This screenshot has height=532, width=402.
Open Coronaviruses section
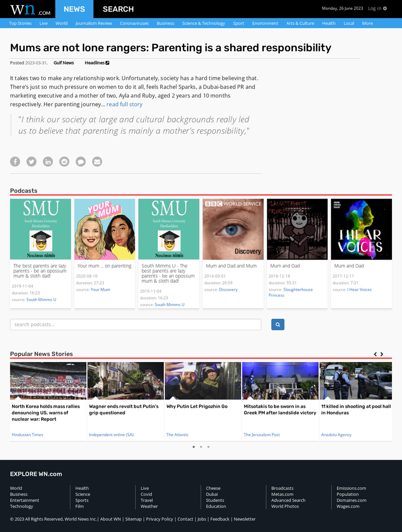click(x=134, y=24)
